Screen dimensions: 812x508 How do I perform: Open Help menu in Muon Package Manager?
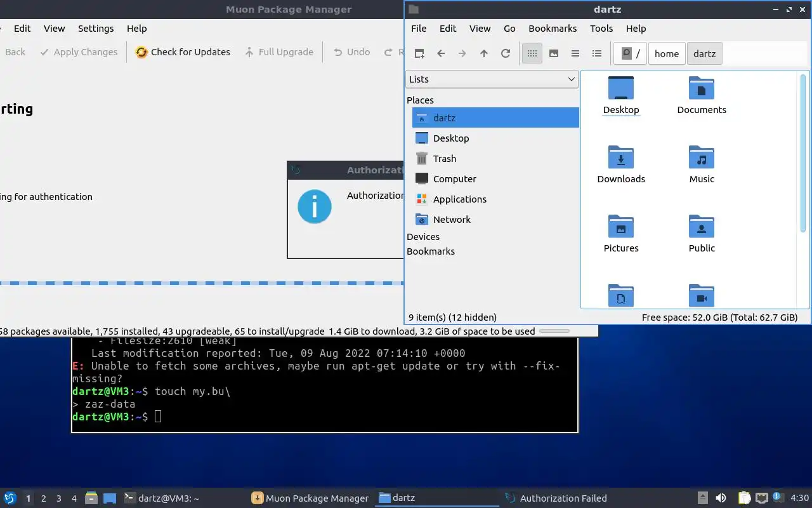[136, 28]
